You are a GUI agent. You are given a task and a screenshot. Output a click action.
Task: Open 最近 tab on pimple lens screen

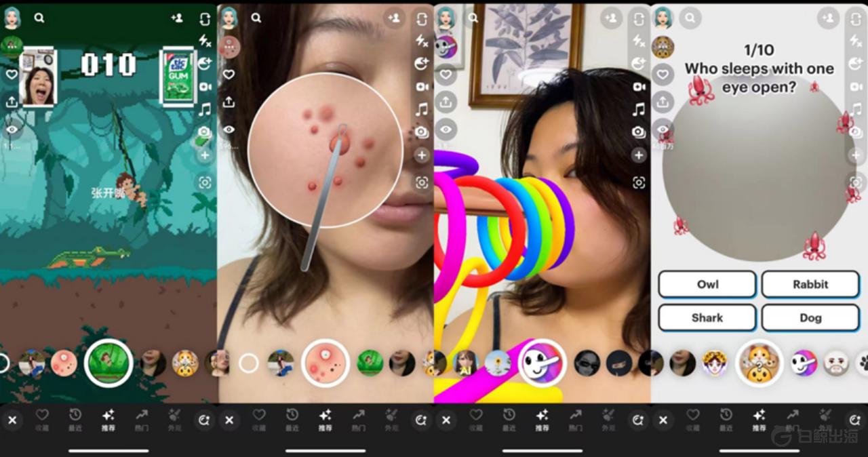coord(292,420)
